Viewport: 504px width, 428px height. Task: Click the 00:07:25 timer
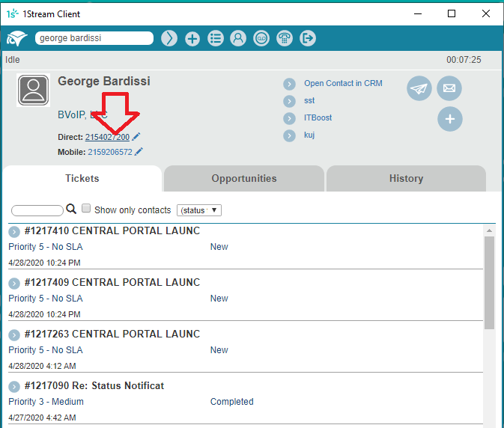click(x=464, y=60)
